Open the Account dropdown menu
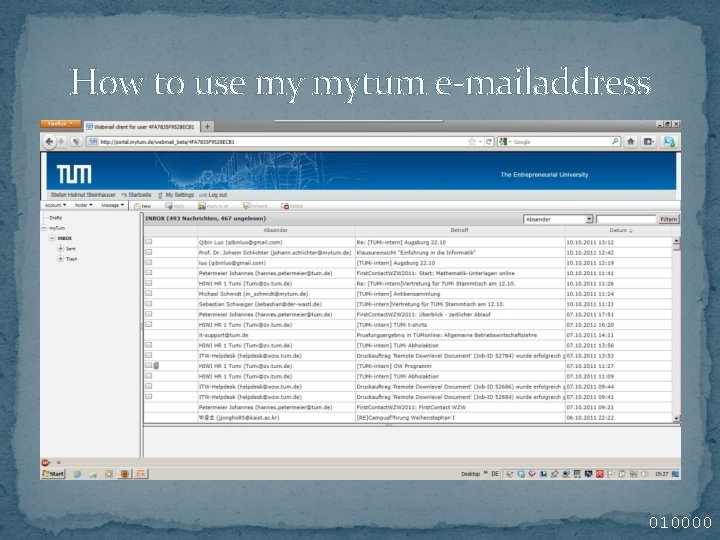The image size is (720, 540). click(56, 205)
